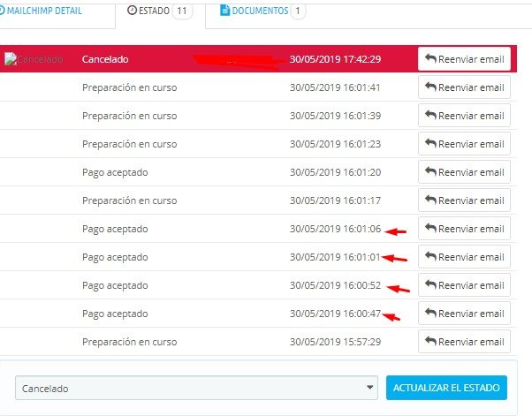The height and width of the screenshot is (416, 532).
Task: Resend email for Preparación en curso 16:01:23
Action: tap(464, 144)
